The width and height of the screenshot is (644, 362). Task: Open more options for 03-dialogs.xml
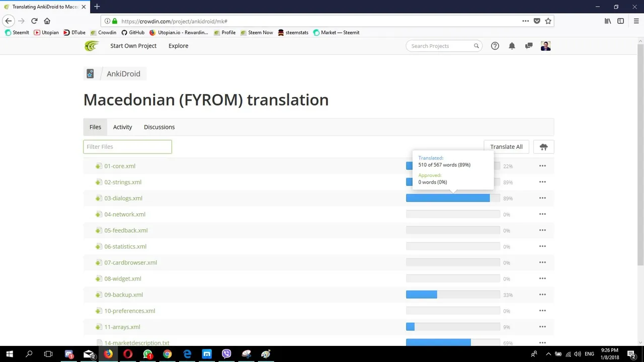[542, 198]
